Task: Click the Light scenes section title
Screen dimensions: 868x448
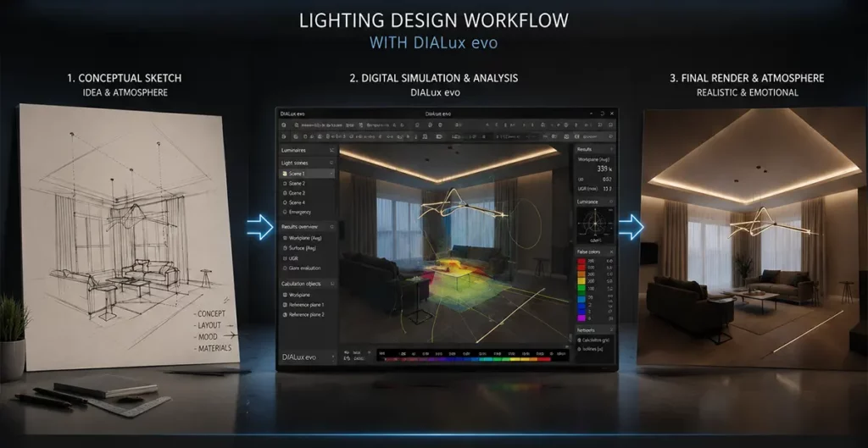Action: pyautogui.click(x=294, y=163)
